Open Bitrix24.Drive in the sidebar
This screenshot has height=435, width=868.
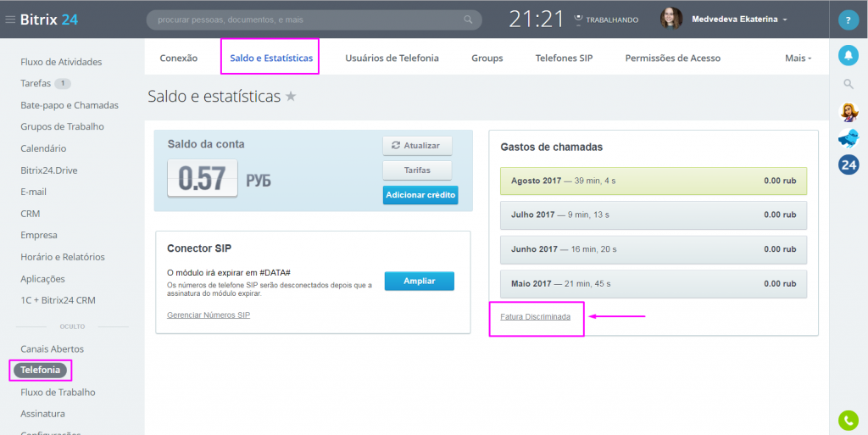48,170
